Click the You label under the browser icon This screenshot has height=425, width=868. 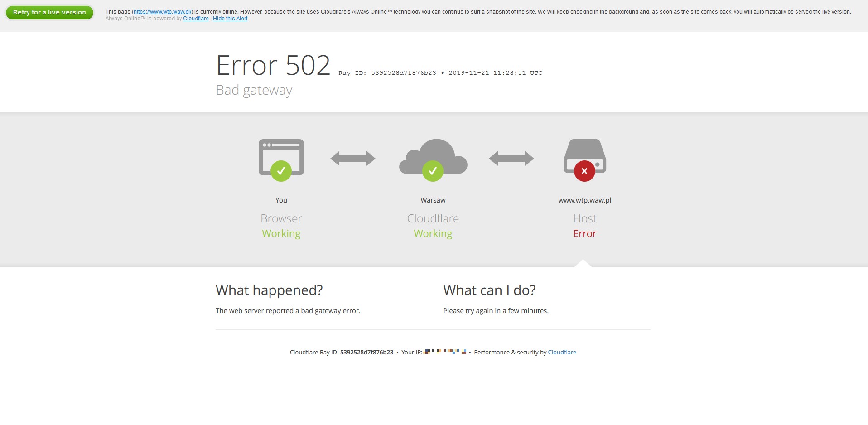281,200
